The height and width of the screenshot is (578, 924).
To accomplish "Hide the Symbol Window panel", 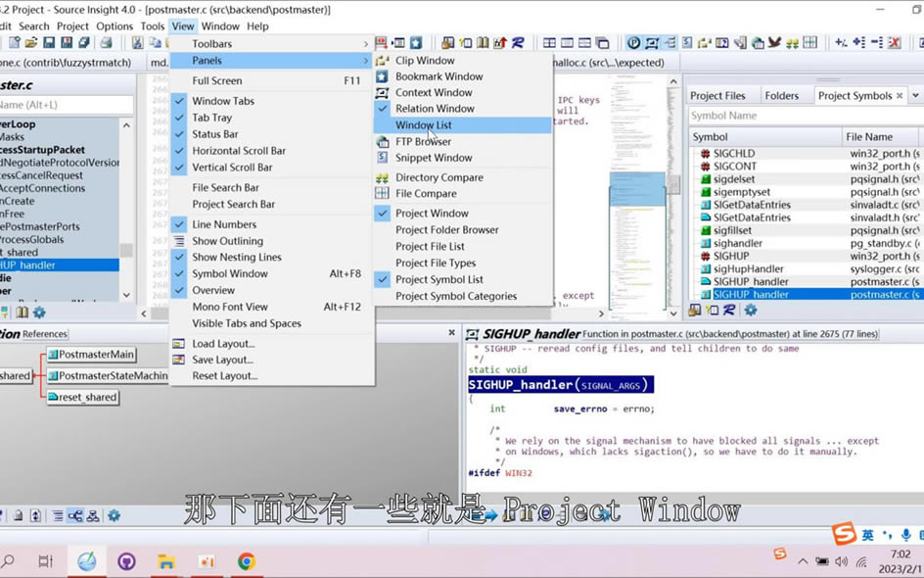I will [272, 273].
